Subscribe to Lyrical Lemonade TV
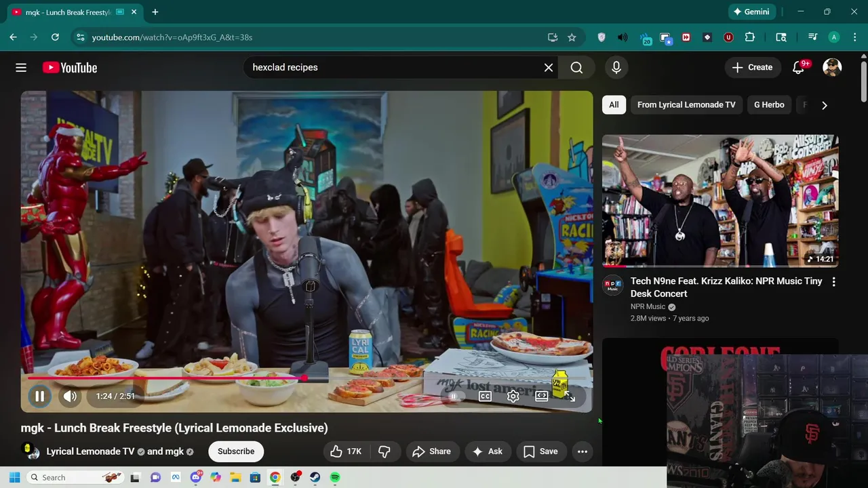868x488 pixels. [x=236, y=451]
